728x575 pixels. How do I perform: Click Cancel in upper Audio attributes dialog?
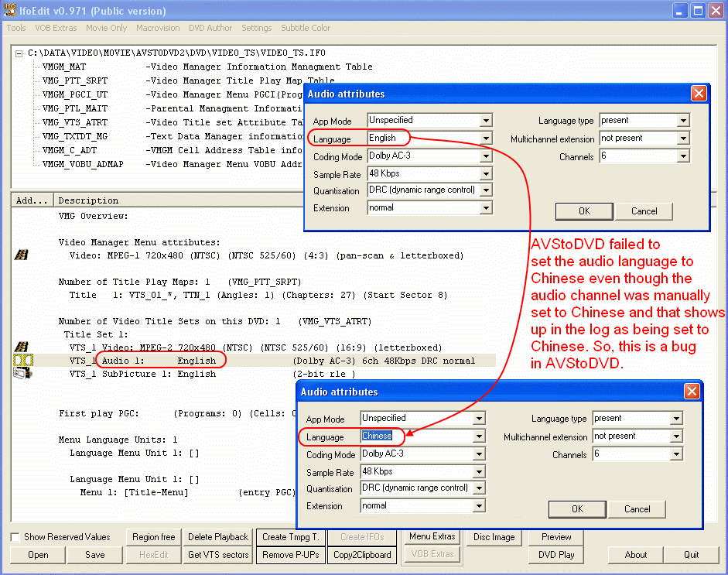(644, 211)
